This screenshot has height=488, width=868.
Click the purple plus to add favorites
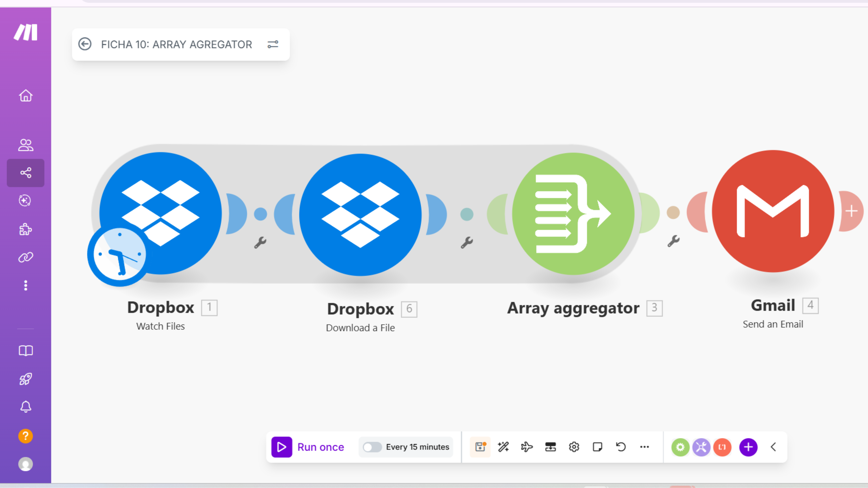click(748, 447)
